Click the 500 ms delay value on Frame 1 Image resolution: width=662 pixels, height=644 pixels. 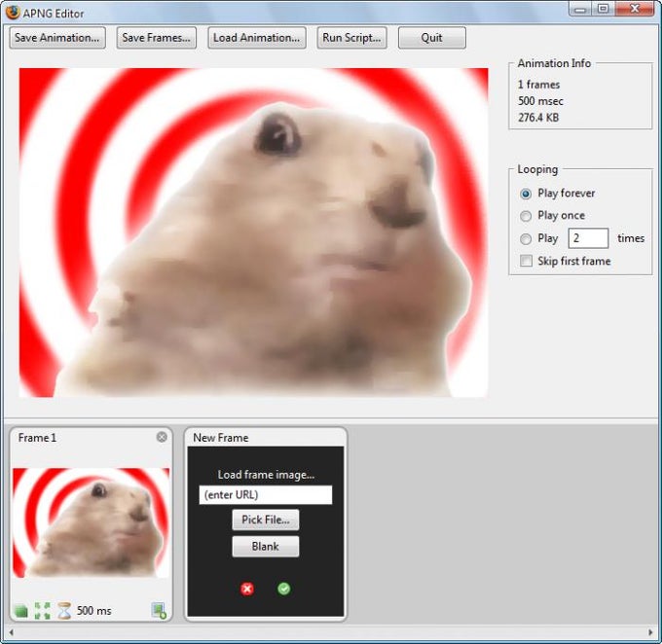tap(93, 611)
